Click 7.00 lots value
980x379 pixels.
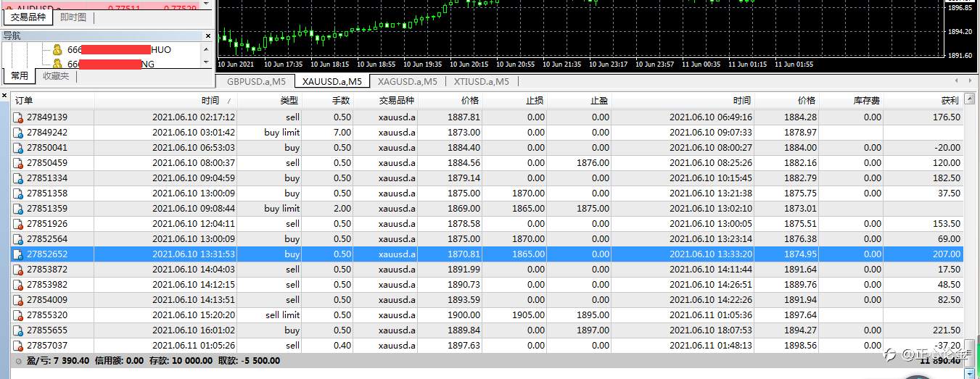tap(342, 133)
